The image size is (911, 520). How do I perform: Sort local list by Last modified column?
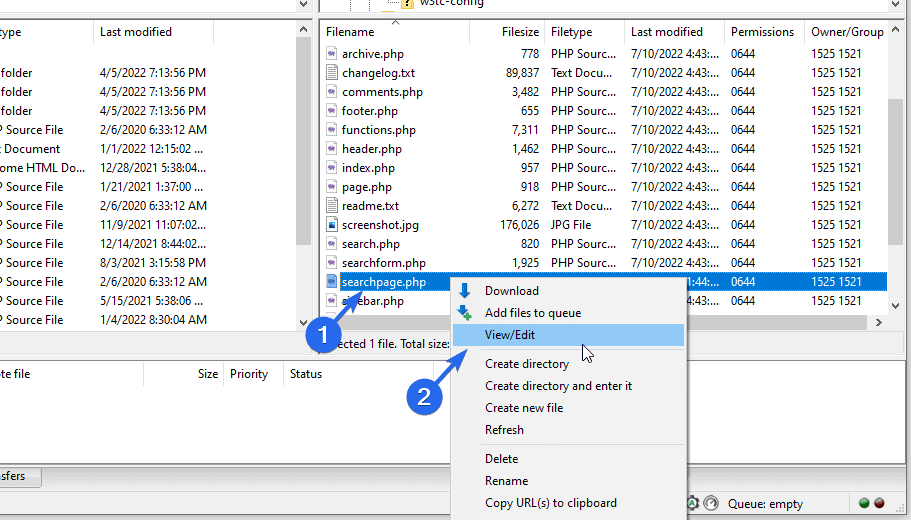coord(153,32)
